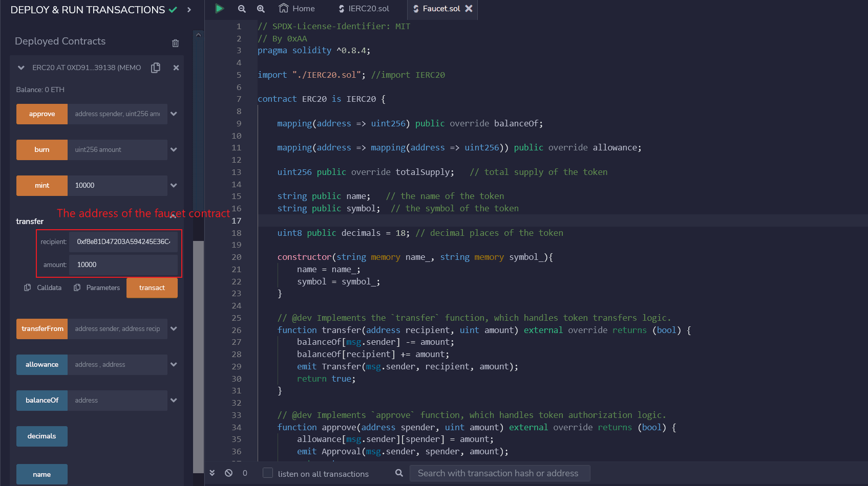Viewport: 868px width, 486px height.
Task: Expand the allowance function parameters
Action: (x=174, y=365)
